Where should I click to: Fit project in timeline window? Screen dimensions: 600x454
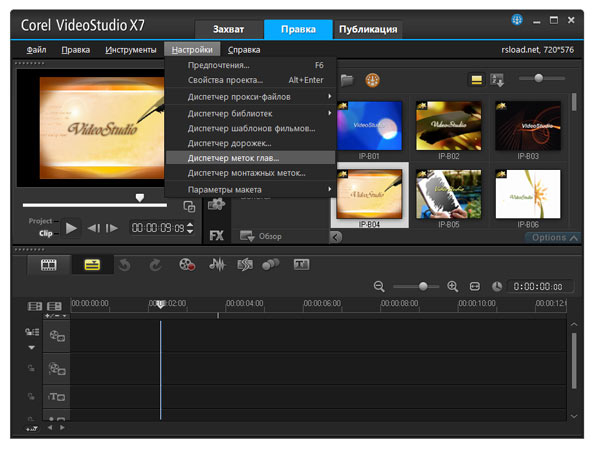pyautogui.click(x=474, y=286)
